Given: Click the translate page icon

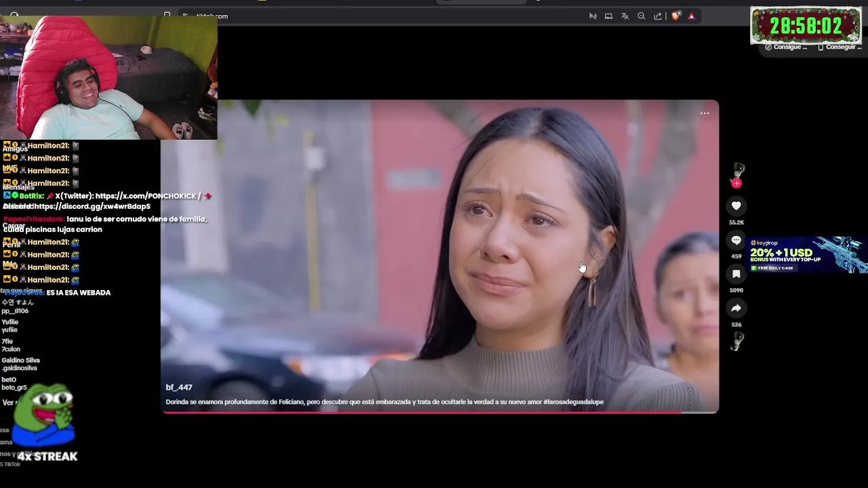Looking at the screenshot, I should coord(625,16).
